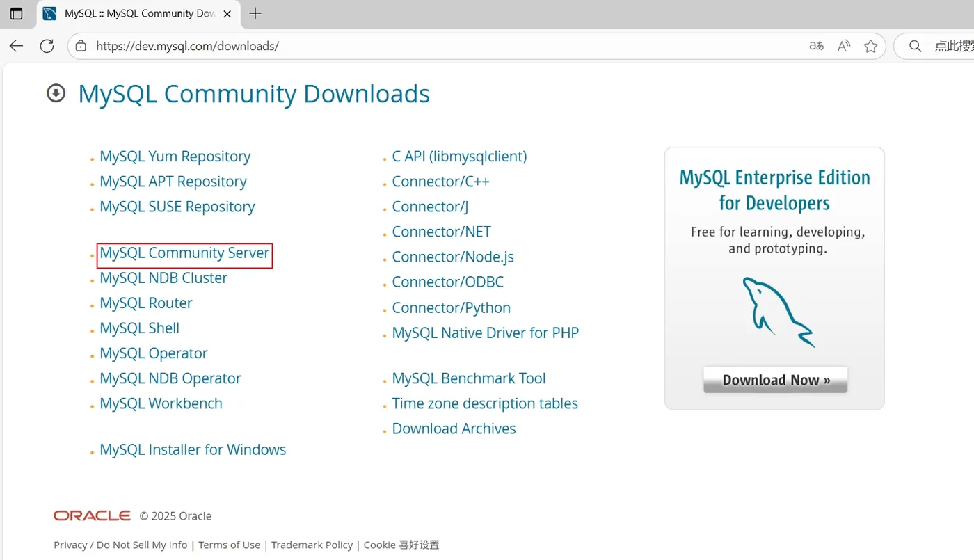
Task: Open MySQL Yum Repository link
Action: coord(175,157)
